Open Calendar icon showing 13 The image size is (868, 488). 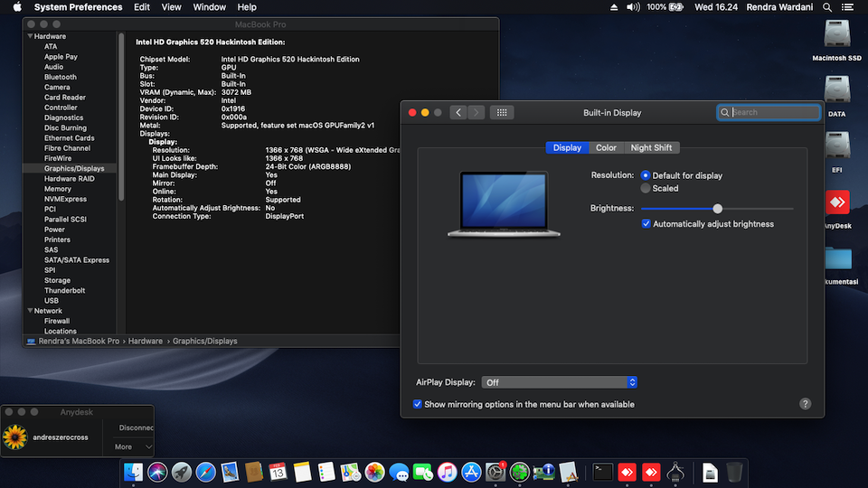pyautogui.click(x=278, y=472)
